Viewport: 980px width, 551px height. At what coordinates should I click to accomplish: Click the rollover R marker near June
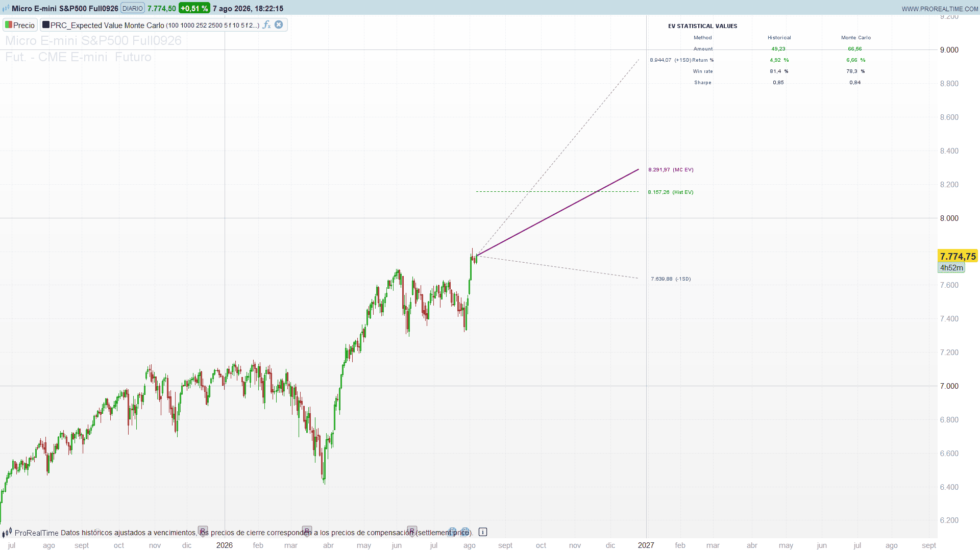click(412, 532)
